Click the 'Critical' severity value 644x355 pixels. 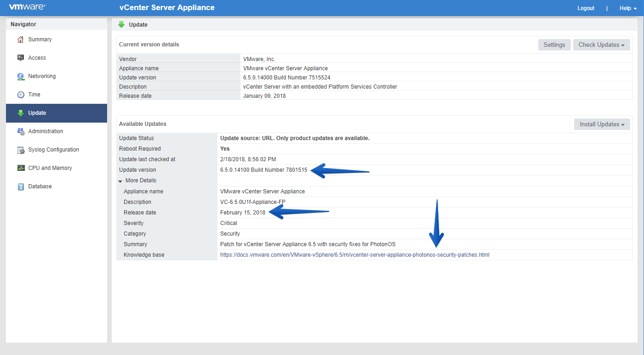pos(229,223)
